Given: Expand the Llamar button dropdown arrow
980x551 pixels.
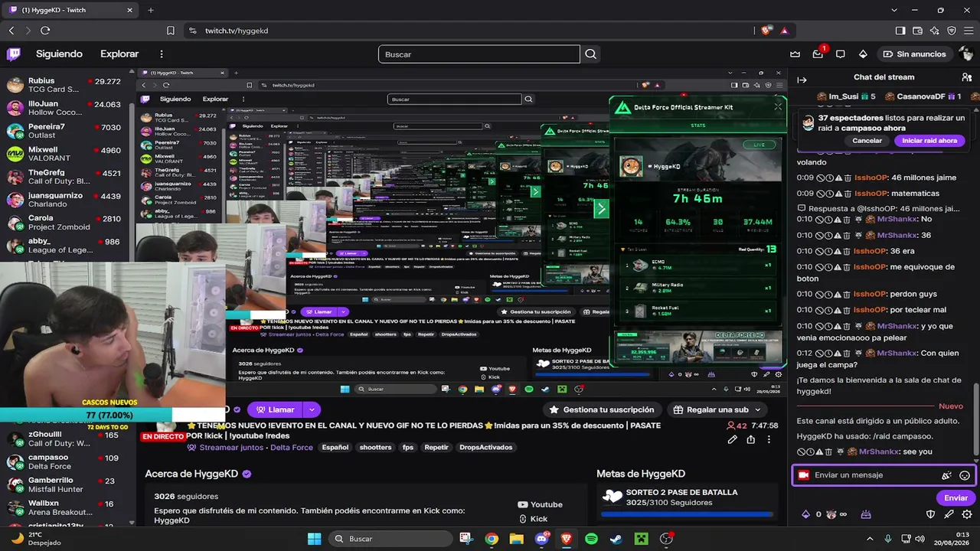Looking at the screenshot, I should tap(311, 409).
